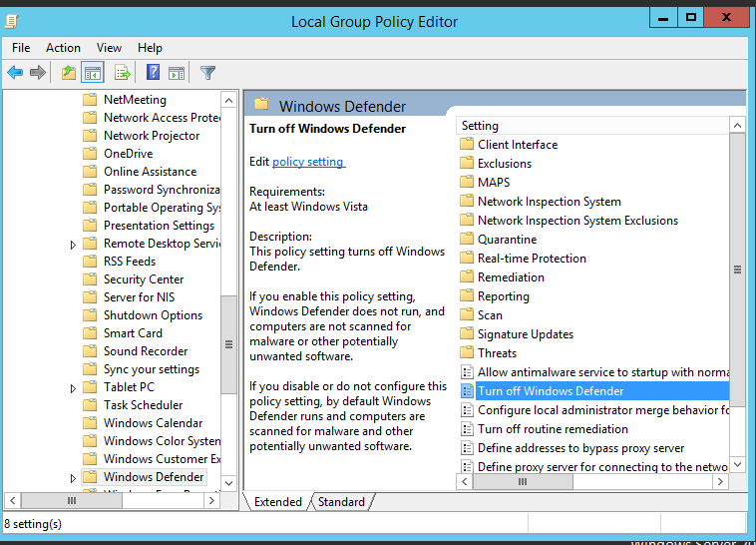This screenshot has width=756, height=545.
Task: Click the Client Interface folder icon
Action: click(x=467, y=144)
